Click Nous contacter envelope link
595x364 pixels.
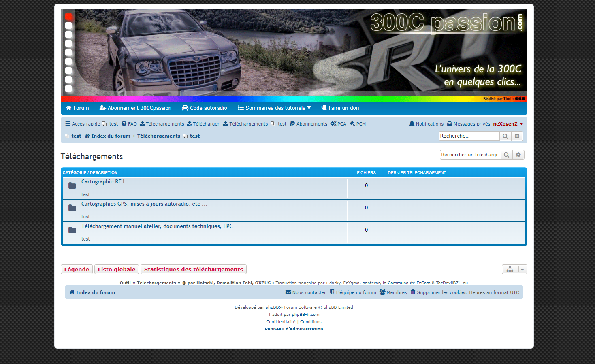306,292
